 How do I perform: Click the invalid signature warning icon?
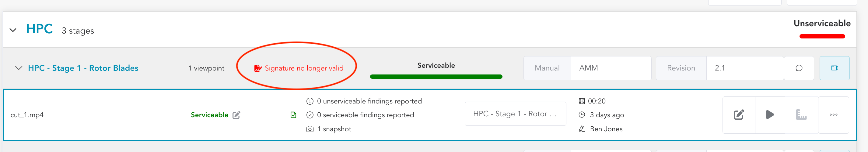pos(258,68)
